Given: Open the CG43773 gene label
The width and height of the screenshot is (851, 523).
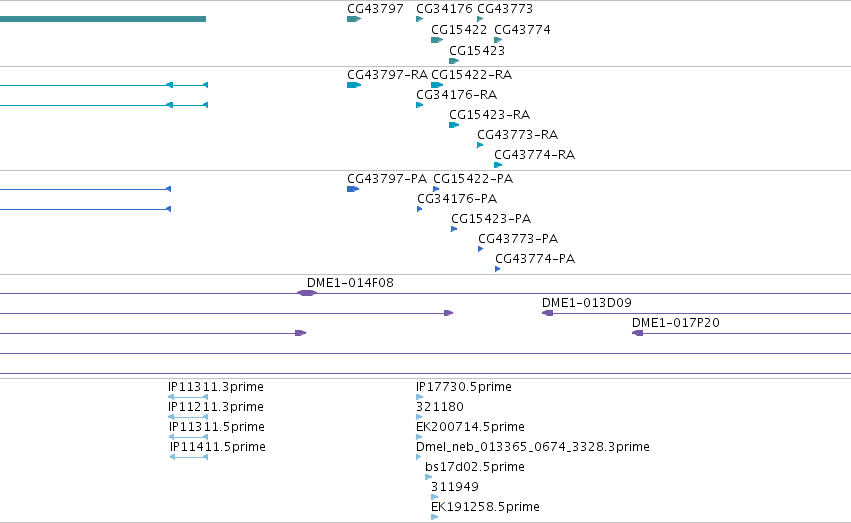Looking at the screenshot, I should point(505,9).
